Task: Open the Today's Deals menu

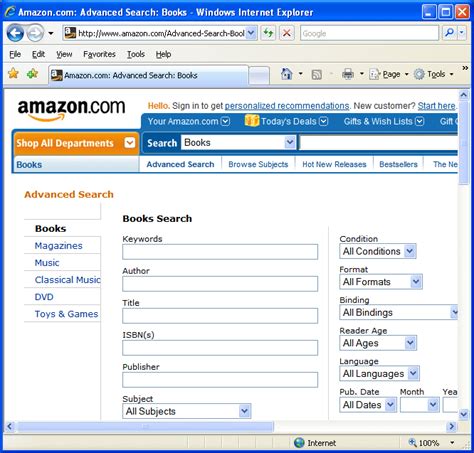Action: tap(286, 121)
